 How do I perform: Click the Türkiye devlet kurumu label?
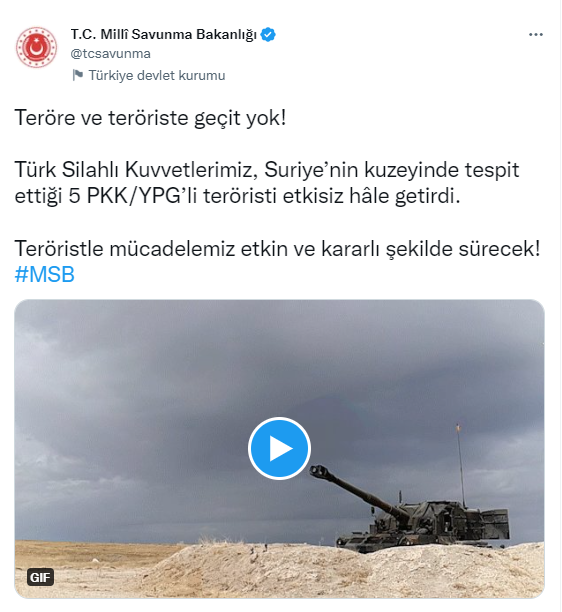(x=157, y=75)
